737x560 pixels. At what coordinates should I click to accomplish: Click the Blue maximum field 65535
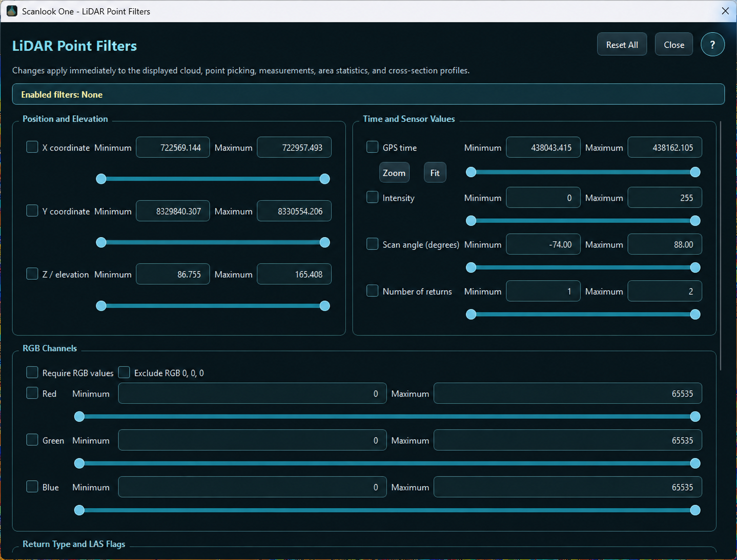click(568, 487)
